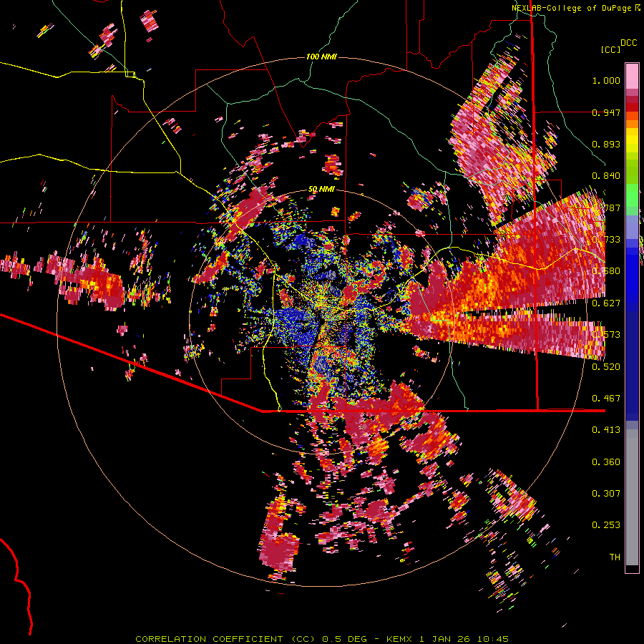This screenshot has height=644, width=644.
Task: Click the 100 NMI range ring label
Action: coord(321,57)
